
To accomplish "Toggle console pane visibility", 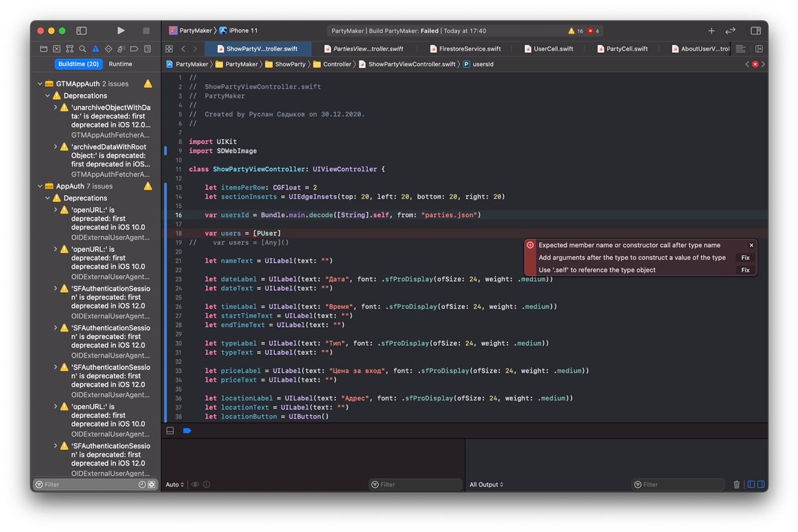I will click(x=760, y=485).
